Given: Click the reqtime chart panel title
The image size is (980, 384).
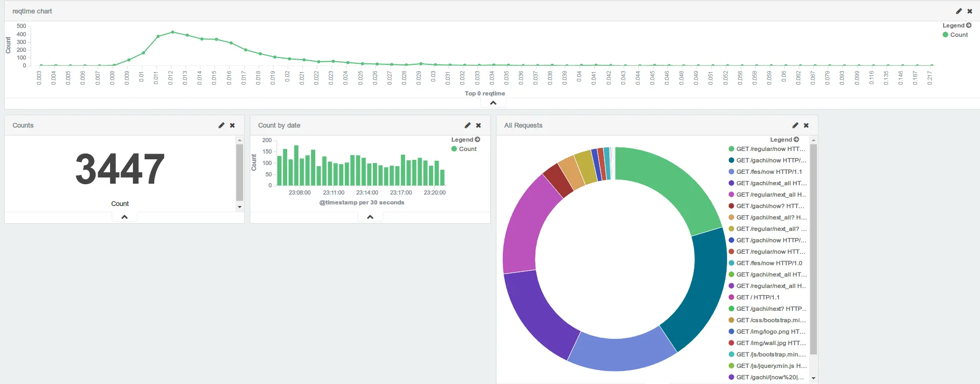Looking at the screenshot, I should pyautogui.click(x=32, y=11).
